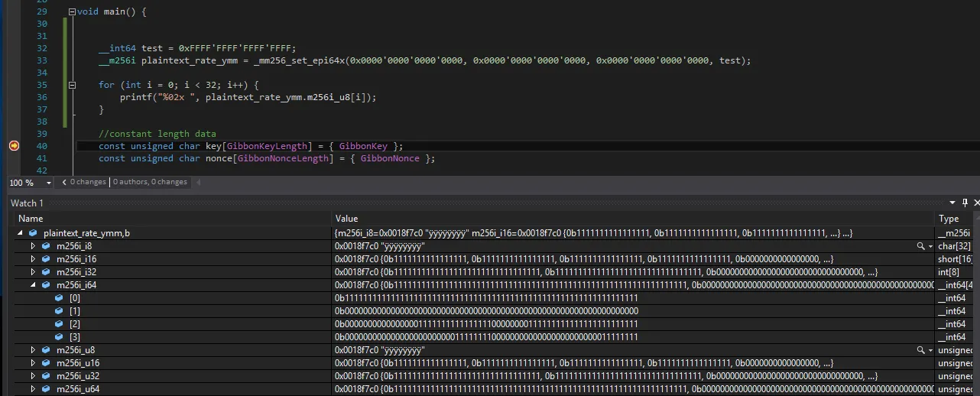Screen dimensions: 980x396
Task: Click the cube icon next to m256i_u64
Action: click(45, 389)
